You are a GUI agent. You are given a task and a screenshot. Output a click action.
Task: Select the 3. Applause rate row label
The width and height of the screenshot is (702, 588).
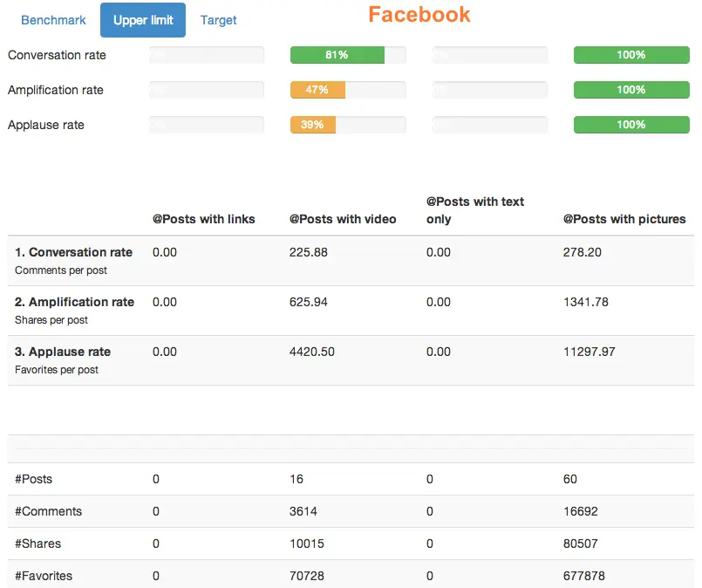tap(63, 352)
